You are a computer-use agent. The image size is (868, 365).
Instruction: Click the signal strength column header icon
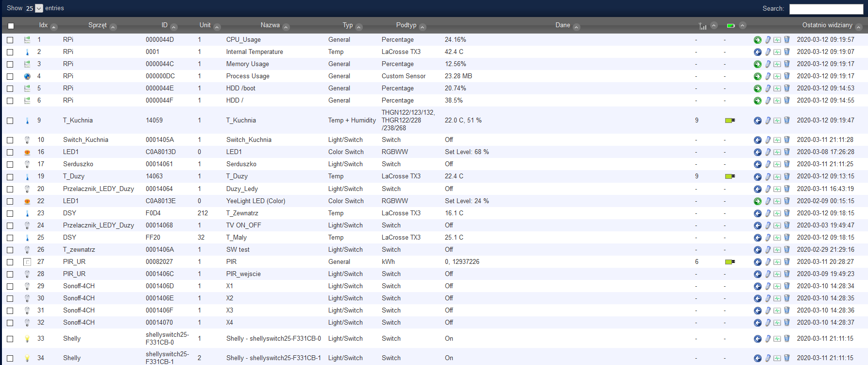[x=702, y=26]
